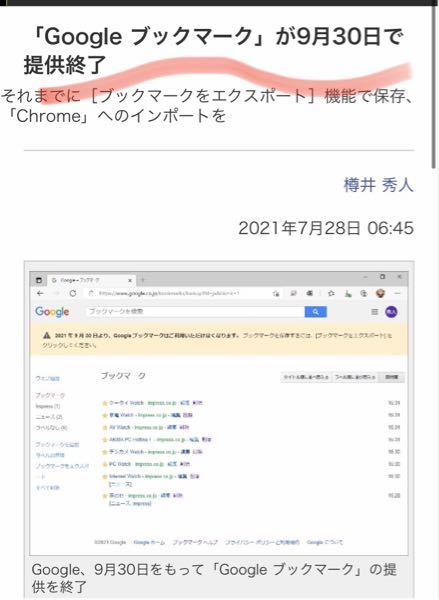The image size is (439, 600).
Task: Select the date 2021年7月28日 06:45
Action: 326,228
